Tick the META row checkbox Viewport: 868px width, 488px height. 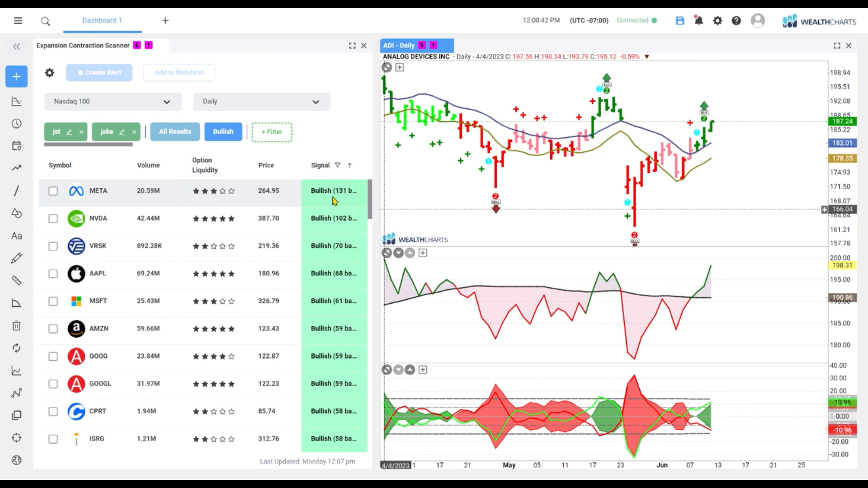click(x=53, y=191)
